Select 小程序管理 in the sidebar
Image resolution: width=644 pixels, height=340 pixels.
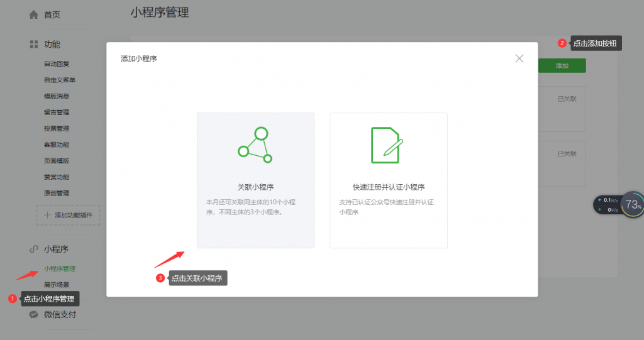point(60,269)
